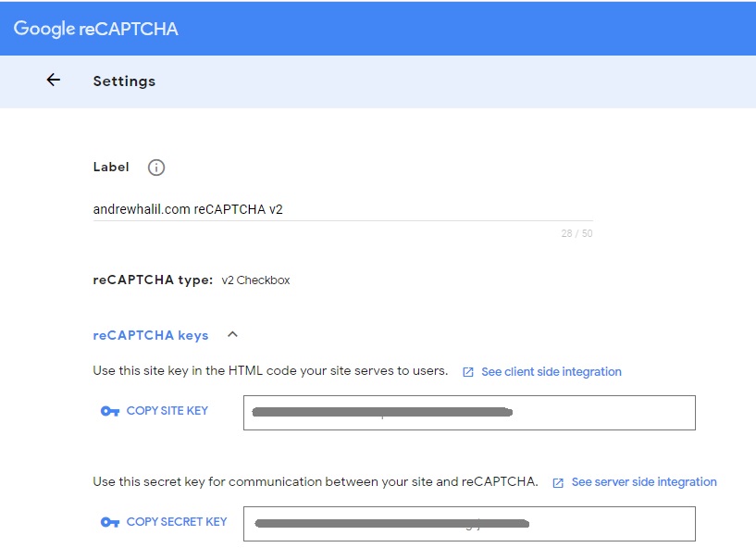Click the v2 Checkbox type value

pyautogui.click(x=255, y=280)
